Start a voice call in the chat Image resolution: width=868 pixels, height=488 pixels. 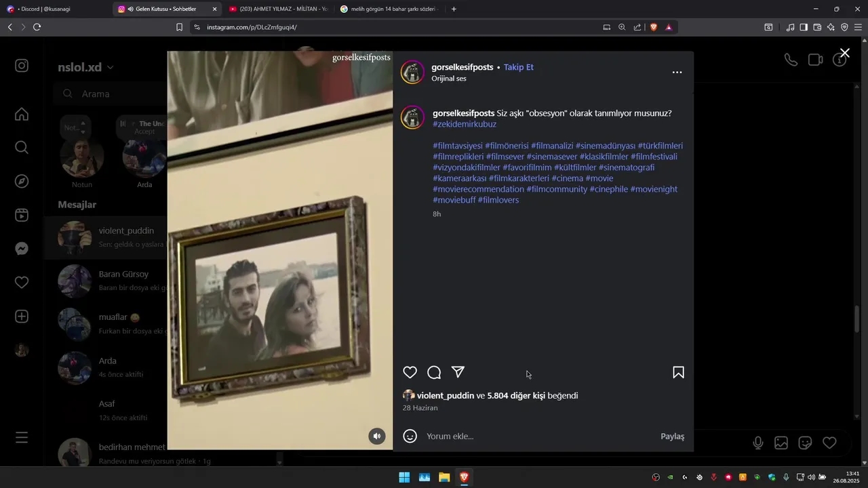[x=791, y=60]
